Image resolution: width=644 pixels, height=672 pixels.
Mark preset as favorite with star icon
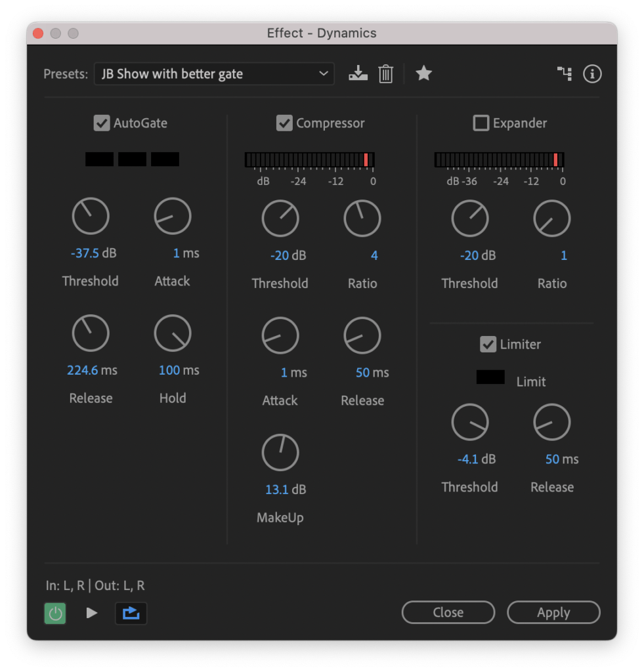point(423,73)
